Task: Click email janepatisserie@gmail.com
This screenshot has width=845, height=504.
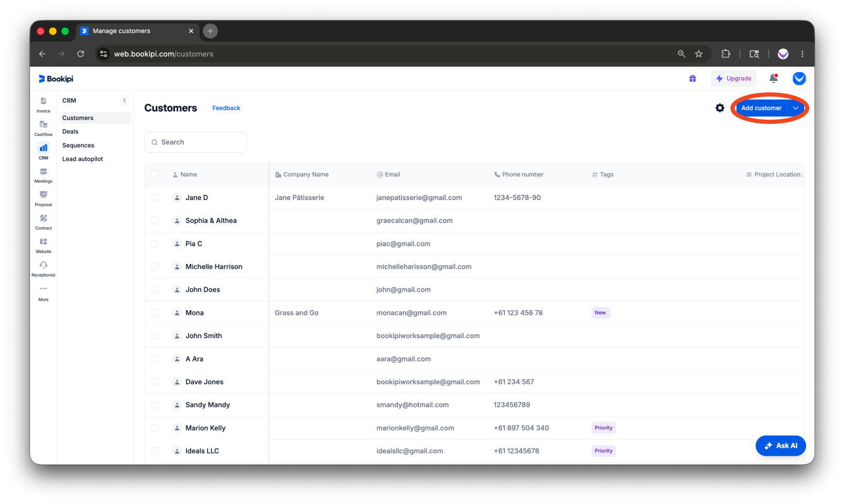Action: pos(419,197)
